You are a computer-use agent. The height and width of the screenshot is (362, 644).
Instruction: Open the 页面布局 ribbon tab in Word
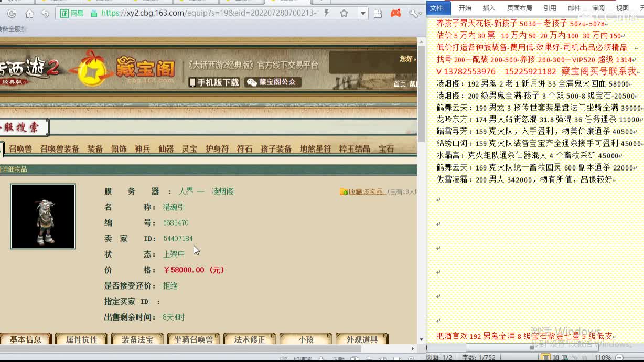(x=519, y=8)
